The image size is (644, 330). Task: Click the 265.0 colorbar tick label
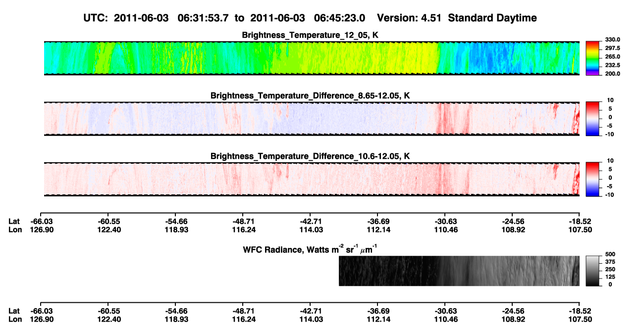coord(612,57)
